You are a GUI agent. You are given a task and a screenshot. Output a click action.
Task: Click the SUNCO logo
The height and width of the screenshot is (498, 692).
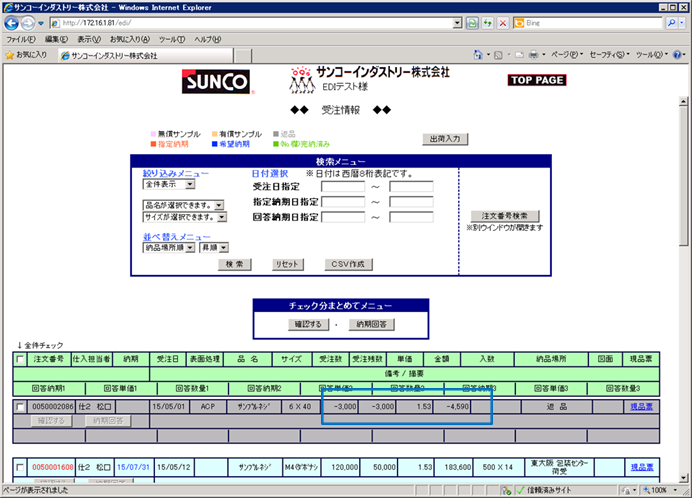[x=216, y=81]
